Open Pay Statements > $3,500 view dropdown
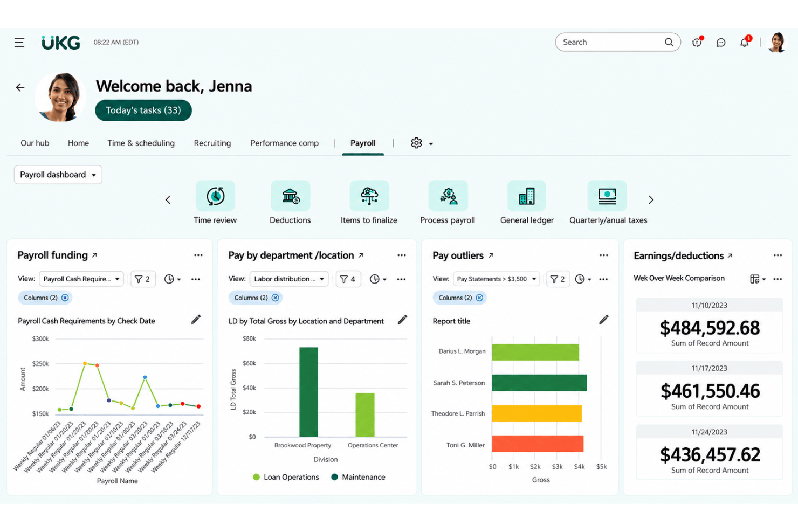This screenshot has width=798, height=532. [496, 279]
